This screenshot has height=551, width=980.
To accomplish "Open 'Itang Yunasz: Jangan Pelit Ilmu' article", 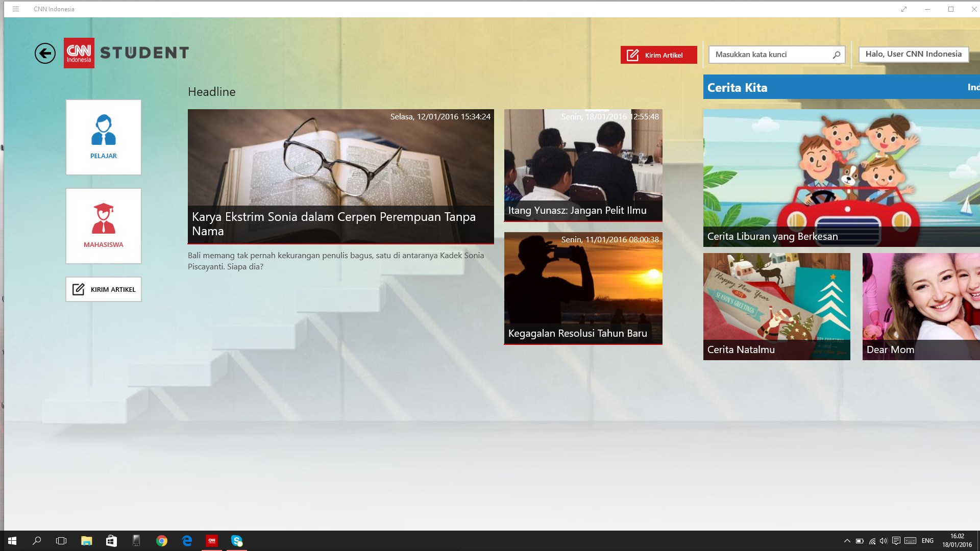I will [x=583, y=164].
